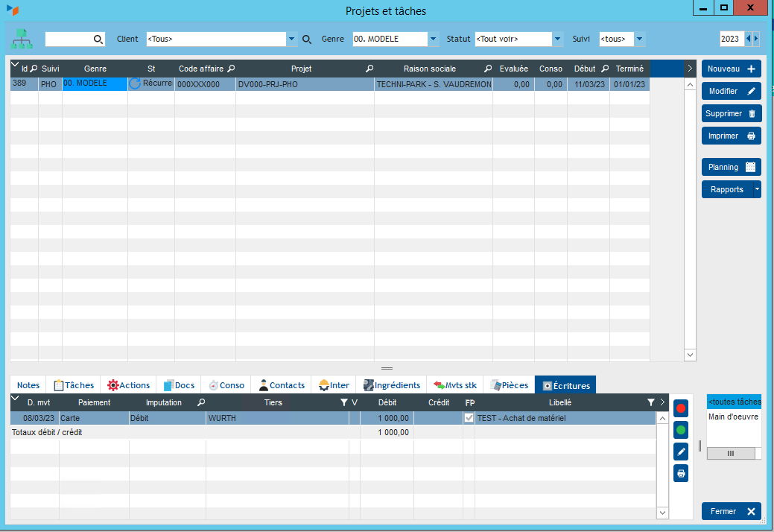
Task: Increment the year 2023 with right arrow
Action: point(757,39)
